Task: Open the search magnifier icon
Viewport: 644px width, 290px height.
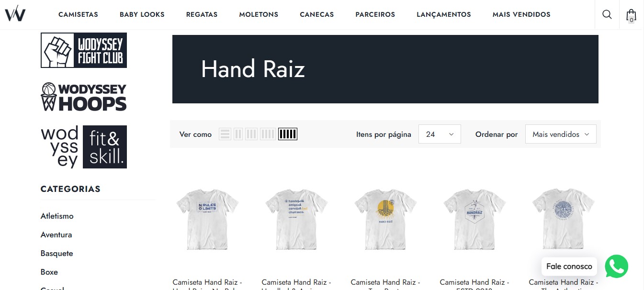Action: (607, 14)
